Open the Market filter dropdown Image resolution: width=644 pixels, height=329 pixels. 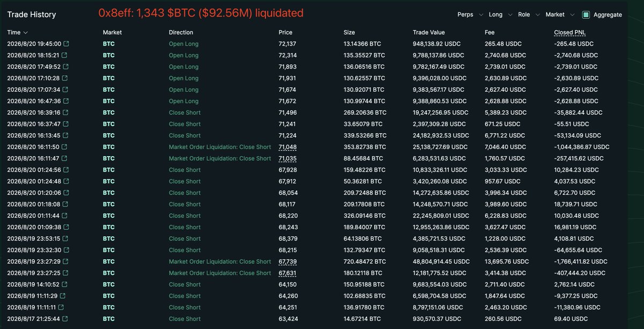tap(560, 15)
